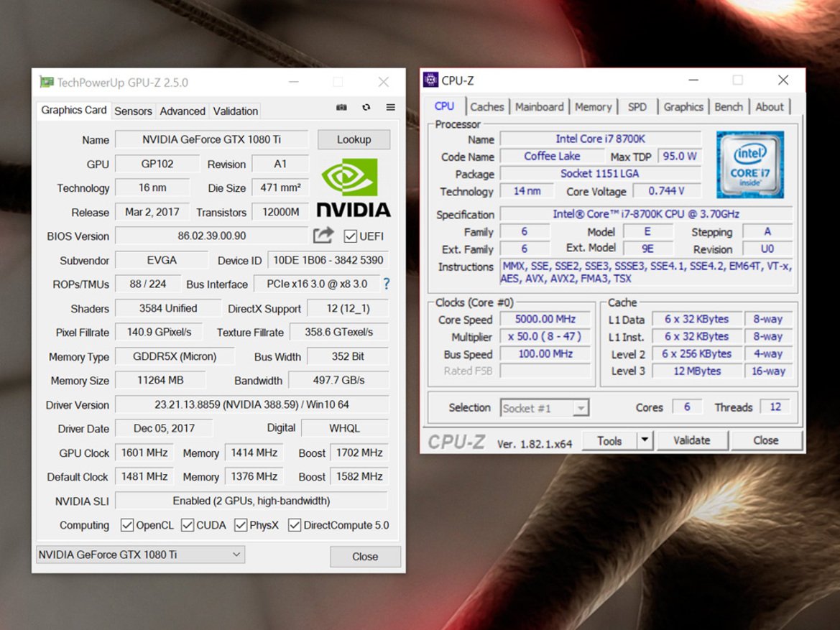The height and width of the screenshot is (630, 840).
Task: Click the Driver Date value Dec 05, 2017
Action: click(x=164, y=429)
